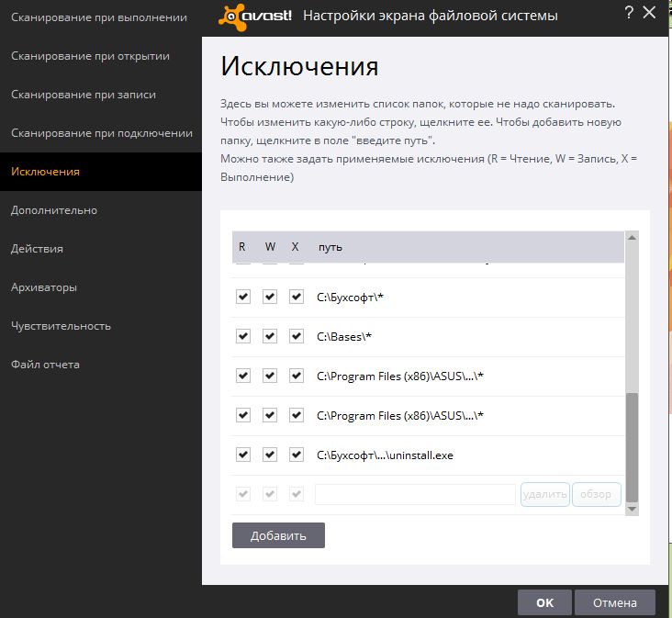Uncheck R checkbox for C:\Бухсофт\* path
Viewport: 672px width, 618px height.
[243, 297]
